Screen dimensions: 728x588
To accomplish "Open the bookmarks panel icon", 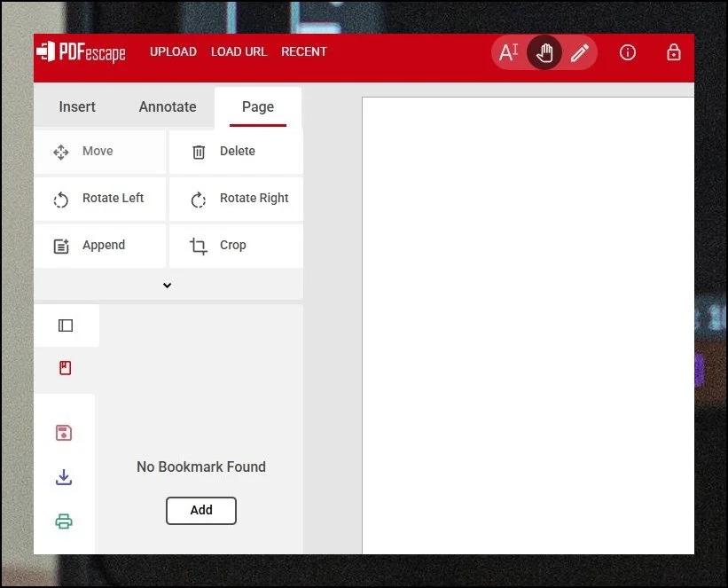I will pyautogui.click(x=66, y=367).
